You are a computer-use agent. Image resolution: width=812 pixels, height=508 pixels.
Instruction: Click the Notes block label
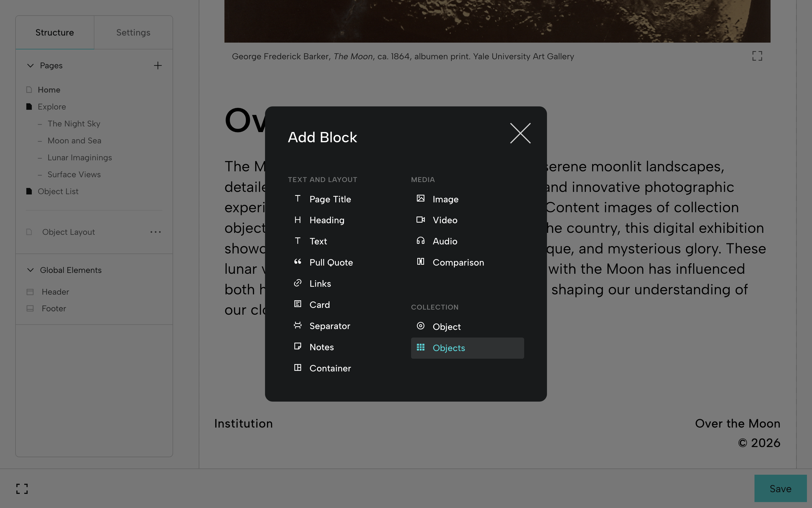[321, 347]
